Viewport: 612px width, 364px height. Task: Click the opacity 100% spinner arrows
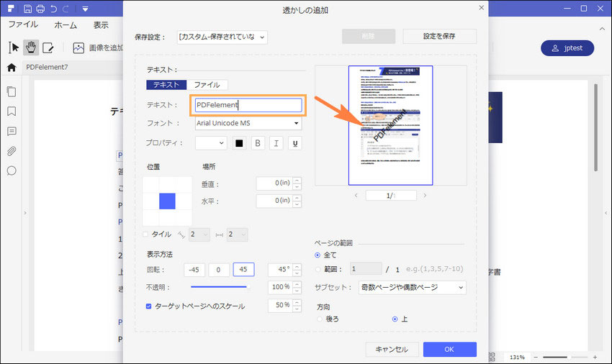pos(297,287)
